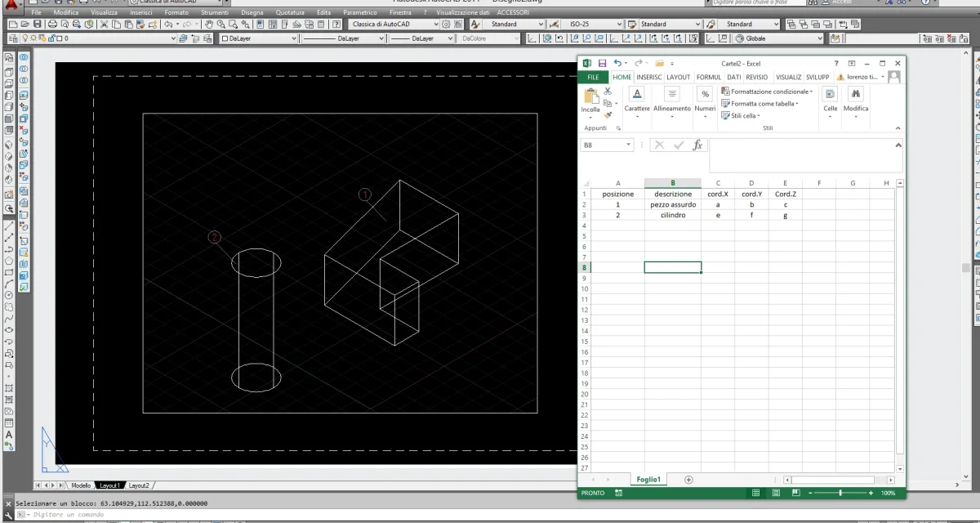Open the Strumenti menu in AutoCAD

click(215, 13)
